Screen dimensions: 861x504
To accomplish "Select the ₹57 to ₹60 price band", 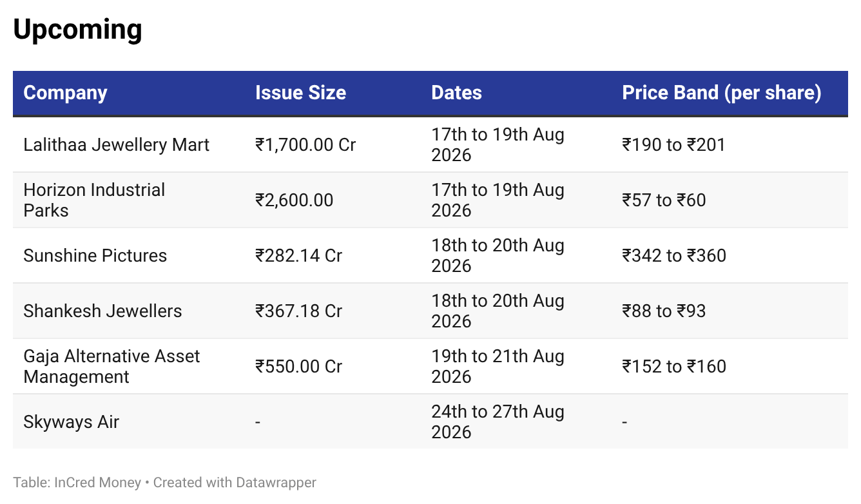I will (664, 200).
